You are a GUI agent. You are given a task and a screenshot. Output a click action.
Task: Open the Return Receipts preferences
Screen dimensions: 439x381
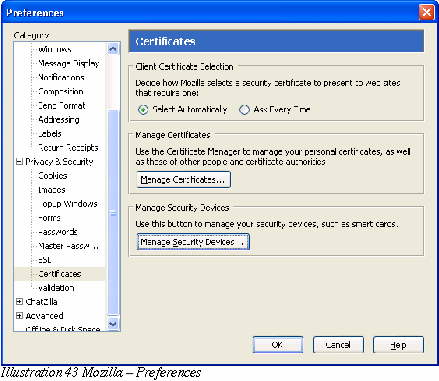point(68,148)
